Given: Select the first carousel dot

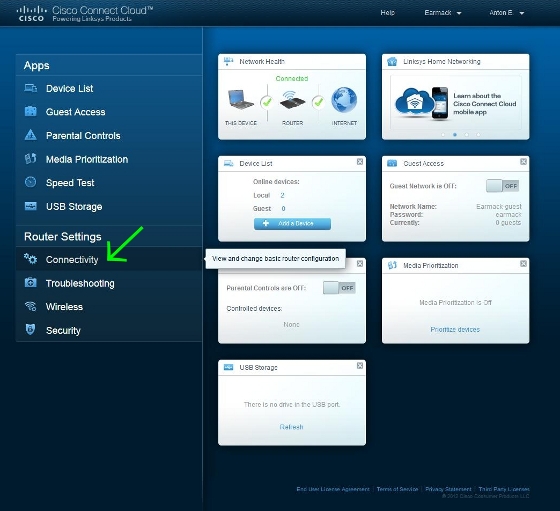Looking at the screenshot, I should pyautogui.click(x=443, y=135).
